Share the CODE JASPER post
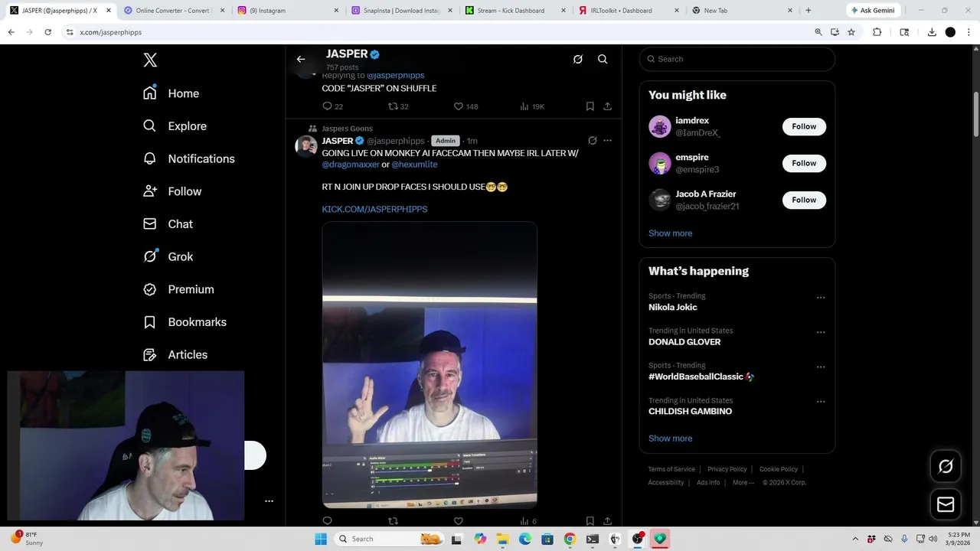 click(607, 106)
